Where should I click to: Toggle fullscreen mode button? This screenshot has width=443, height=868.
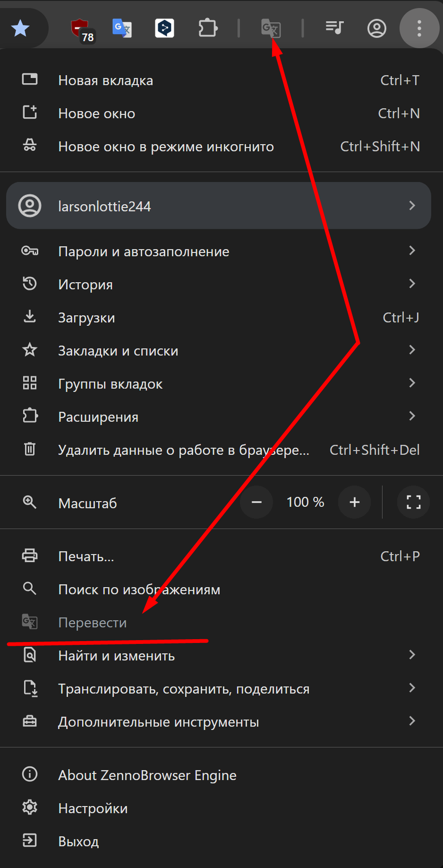[x=413, y=502]
